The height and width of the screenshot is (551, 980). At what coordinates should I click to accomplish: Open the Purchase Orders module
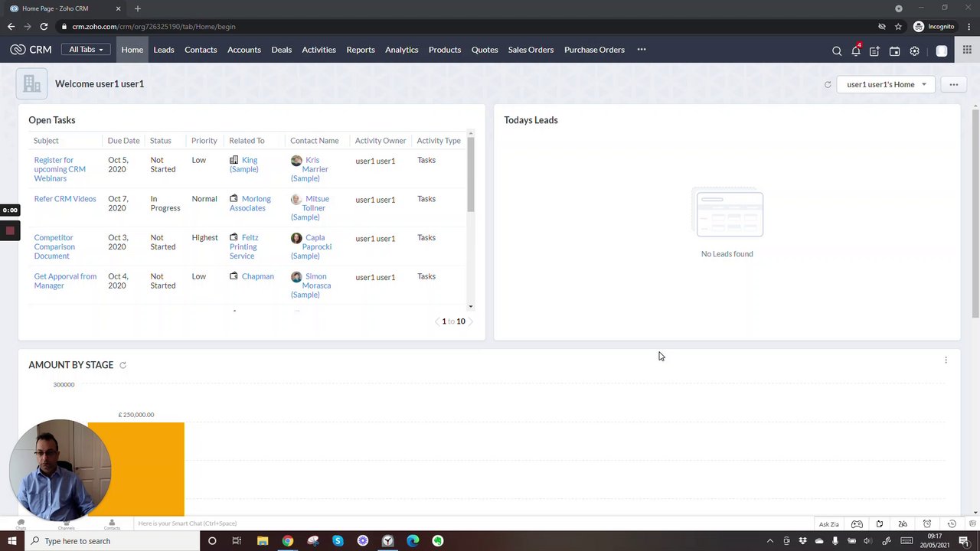point(594,50)
